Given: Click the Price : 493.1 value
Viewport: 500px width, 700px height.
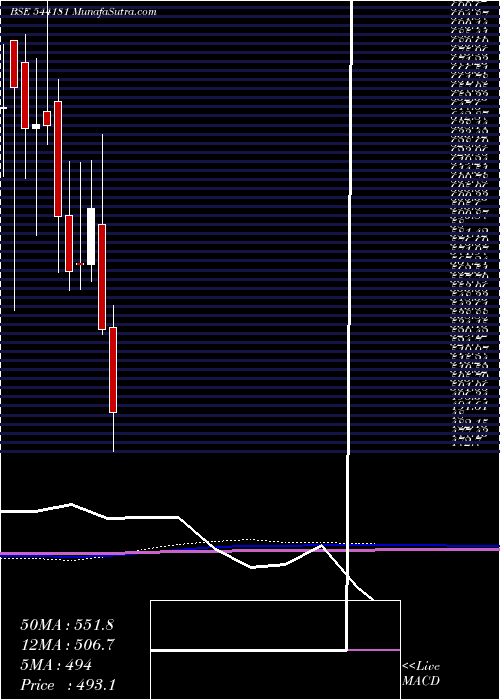Looking at the screenshot, I should 68,685.
